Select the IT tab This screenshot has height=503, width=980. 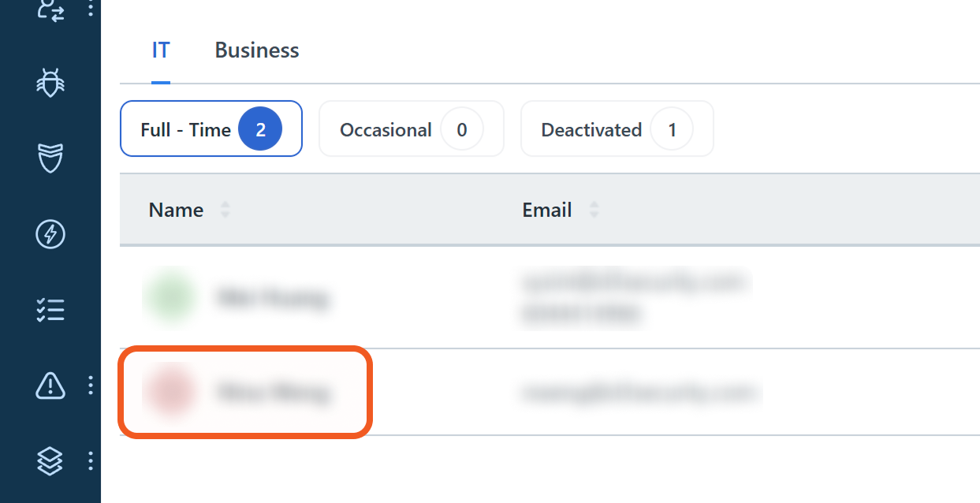pyautogui.click(x=161, y=50)
